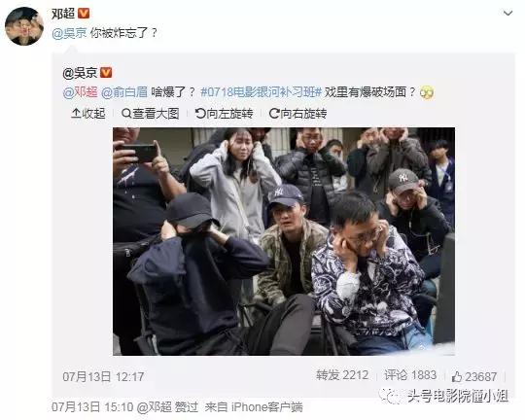Click 转发 2212 to repost

(x=342, y=375)
